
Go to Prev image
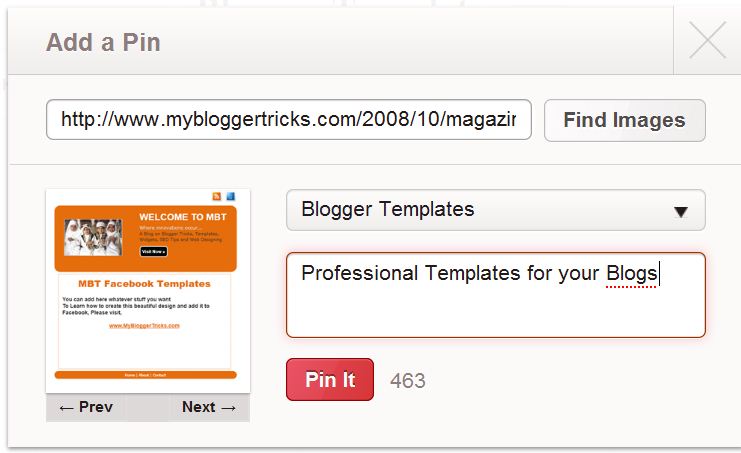pos(86,407)
